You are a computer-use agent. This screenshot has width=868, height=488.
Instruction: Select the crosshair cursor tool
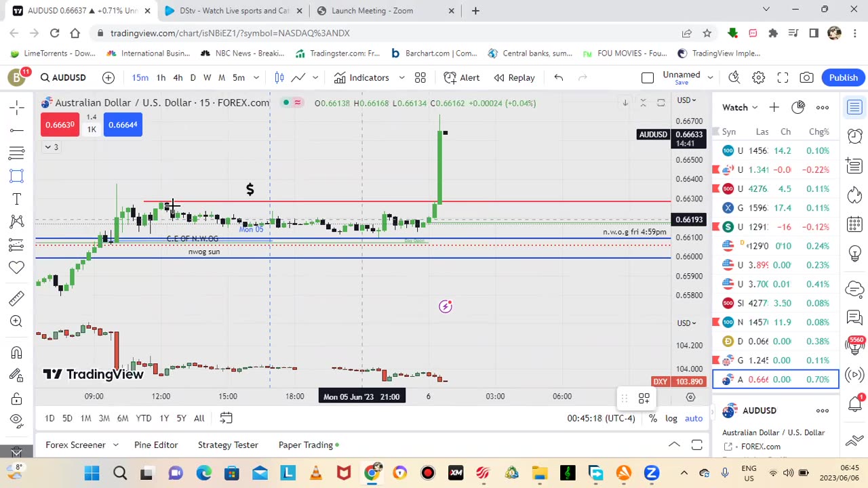click(x=17, y=107)
